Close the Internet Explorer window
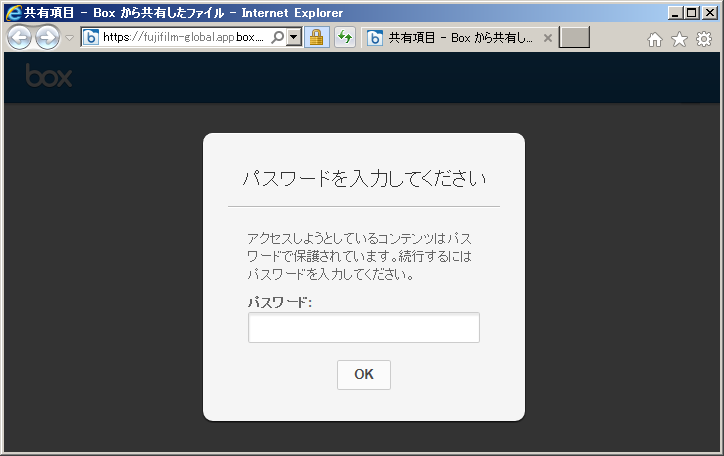The width and height of the screenshot is (724, 456). click(710, 12)
